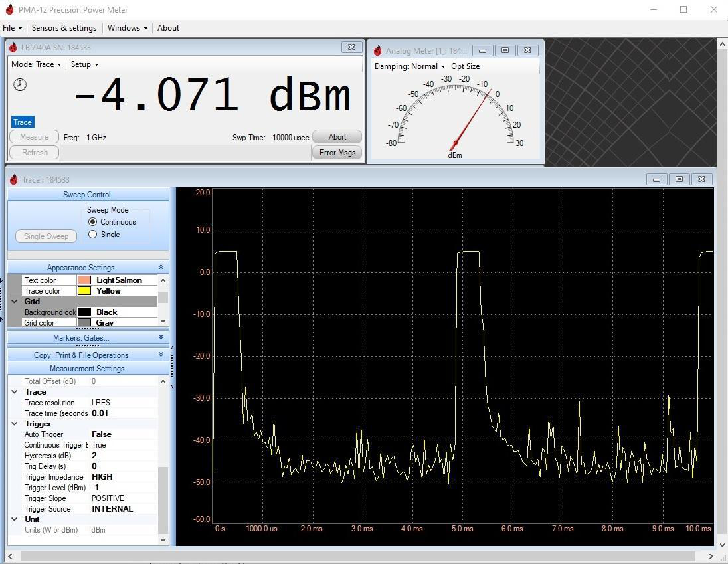Select Single sweep mode
The height and width of the screenshot is (564, 728).
click(x=92, y=235)
